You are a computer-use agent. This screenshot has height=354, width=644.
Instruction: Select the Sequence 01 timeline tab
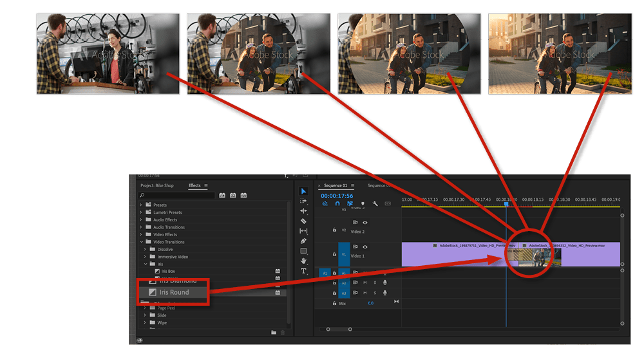(x=336, y=185)
